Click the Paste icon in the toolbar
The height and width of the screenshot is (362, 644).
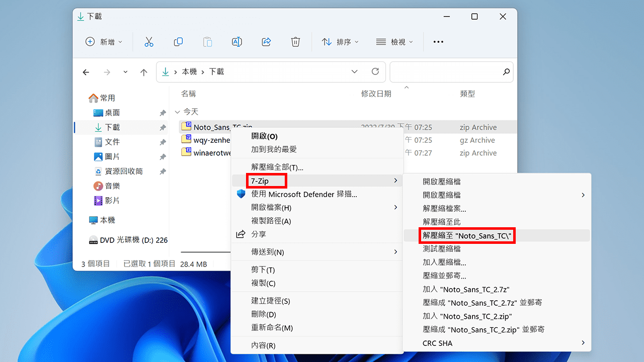pyautogui.click(x=207, y=42)
